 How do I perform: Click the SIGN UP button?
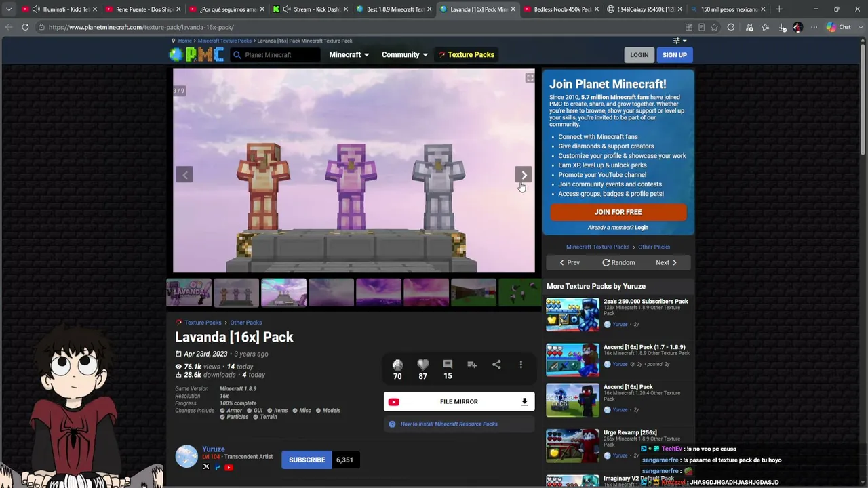(x=675, y=55)
